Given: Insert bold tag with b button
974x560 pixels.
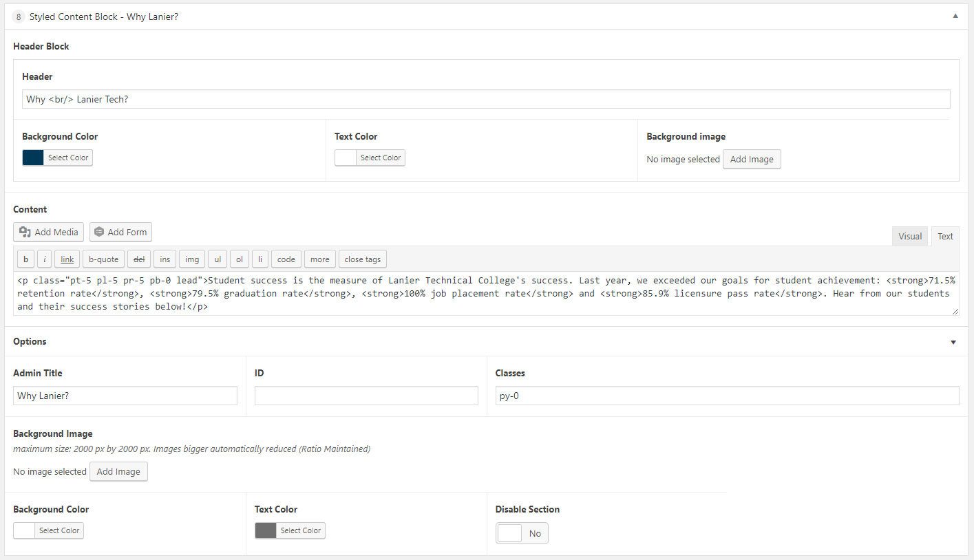Looking at the screenshot, I should (x=25, y=259).
